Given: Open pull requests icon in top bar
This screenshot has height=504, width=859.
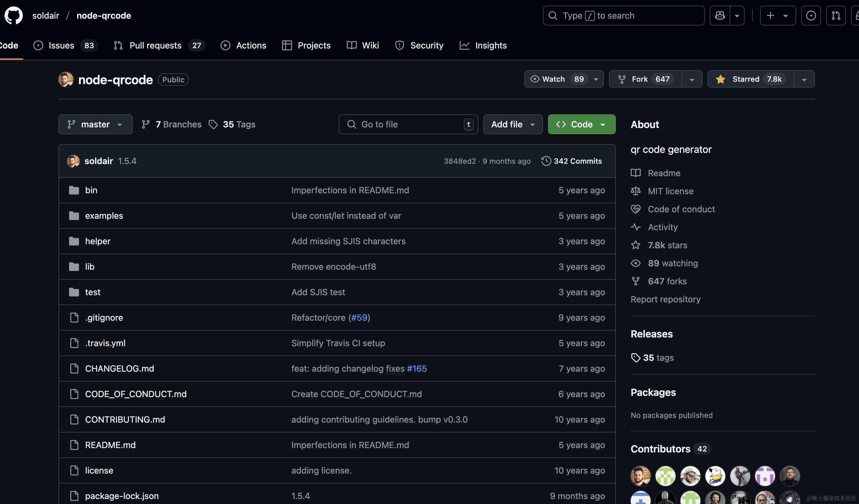Looking at the screenshot, I should [835, 15].
